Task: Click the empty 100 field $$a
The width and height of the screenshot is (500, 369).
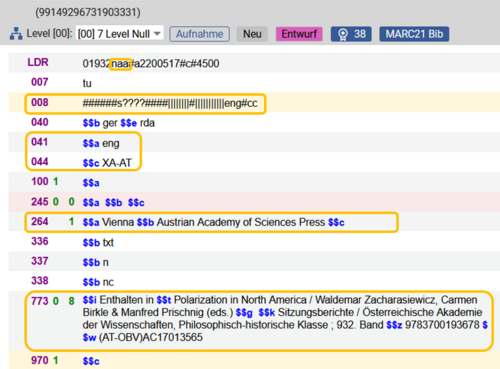Action: pos(91,183)
